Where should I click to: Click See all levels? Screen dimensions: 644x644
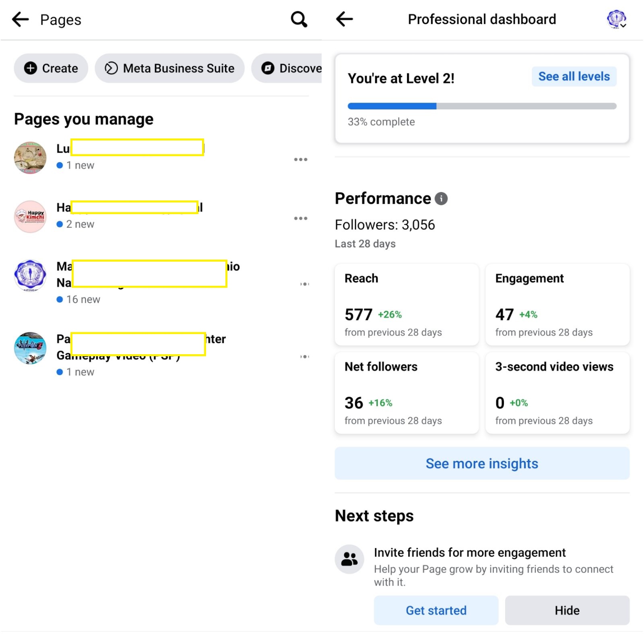574,76
